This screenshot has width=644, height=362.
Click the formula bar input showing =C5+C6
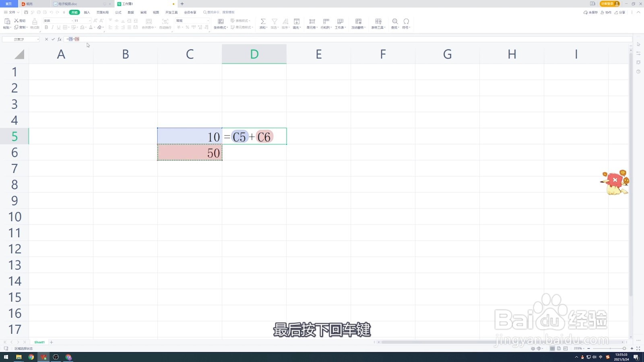[x=348, y=39]
